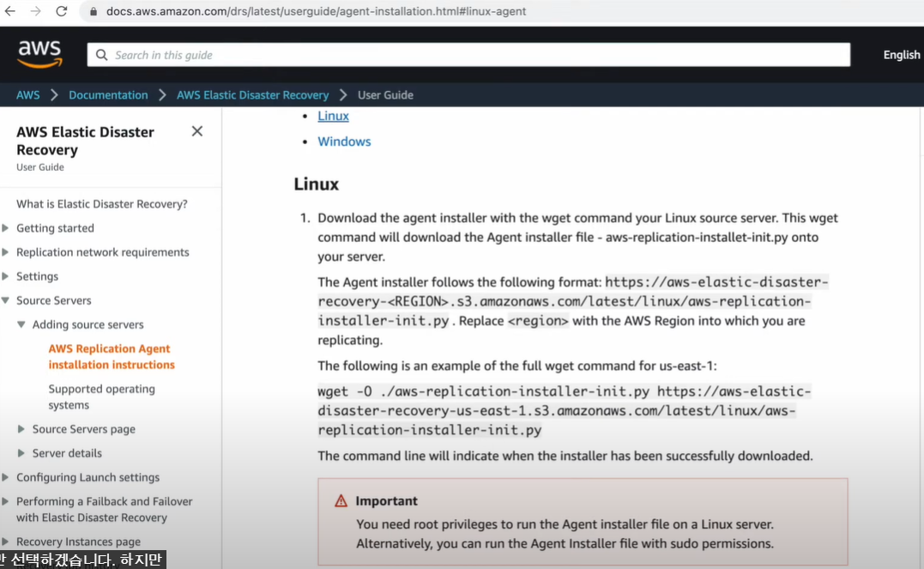Click the Important warning triangle icon
The width and height of the screenshot is (924, 569).
point(341,501)
